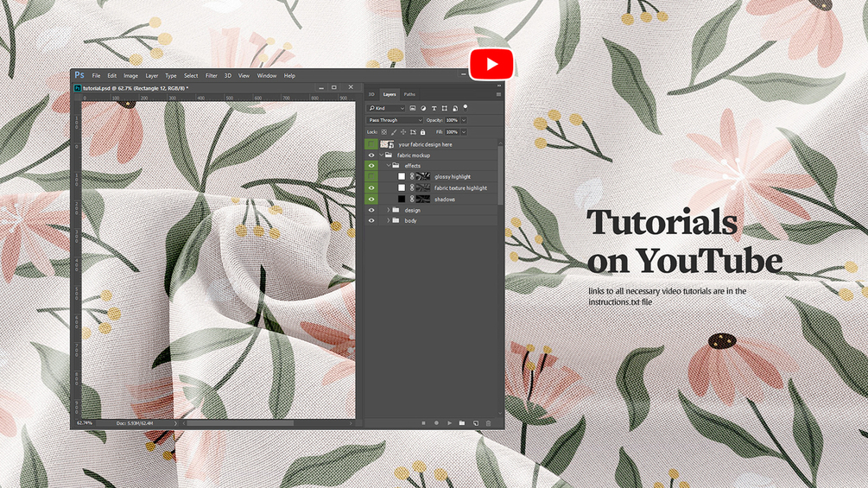868x488 pixels.
Task: Open the Edit menu
Action: coord(111,76)
